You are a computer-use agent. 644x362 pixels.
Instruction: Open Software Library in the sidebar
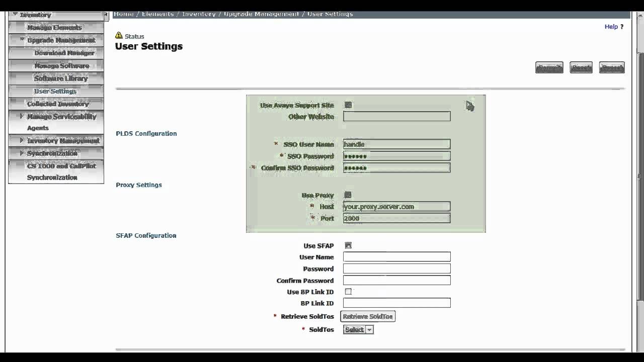[61, 78]
